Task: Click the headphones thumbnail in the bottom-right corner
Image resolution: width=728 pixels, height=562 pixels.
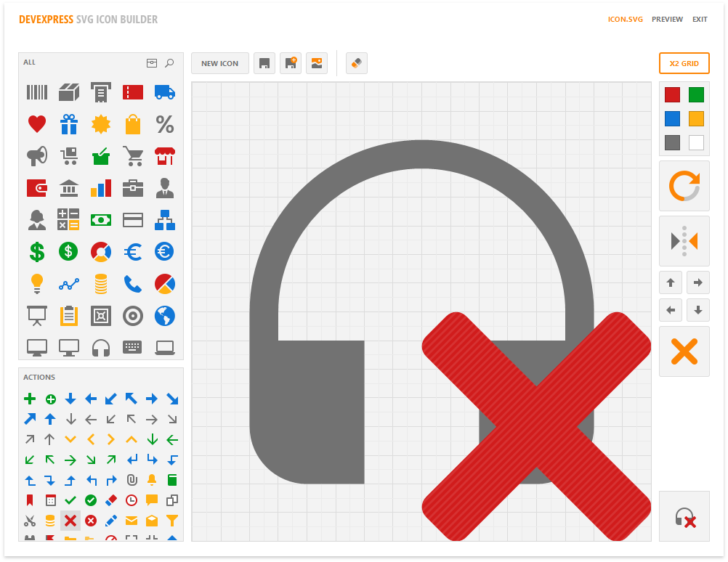Action: pyautogui.click(x=684, y=516)
